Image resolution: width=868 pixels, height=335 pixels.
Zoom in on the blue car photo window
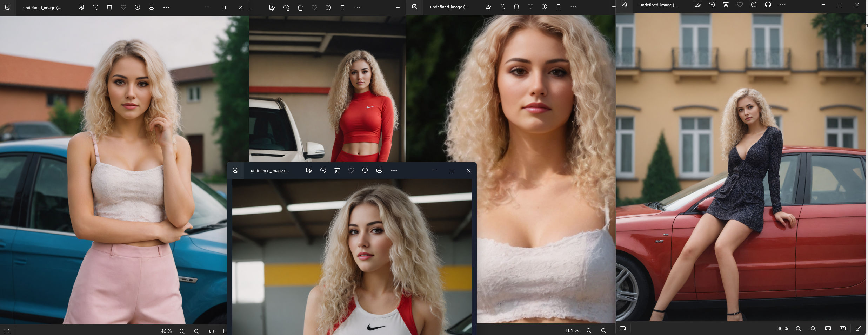click(196, 331)
